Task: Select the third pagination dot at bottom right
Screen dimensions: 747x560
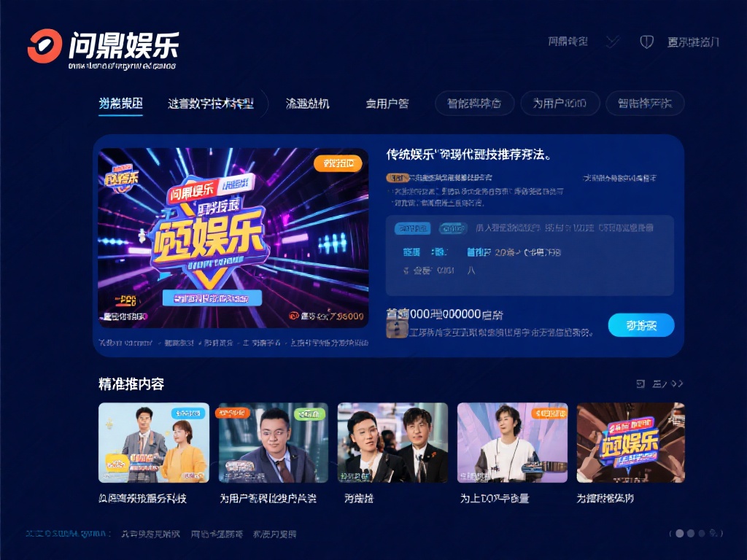Action: point(702,533)
